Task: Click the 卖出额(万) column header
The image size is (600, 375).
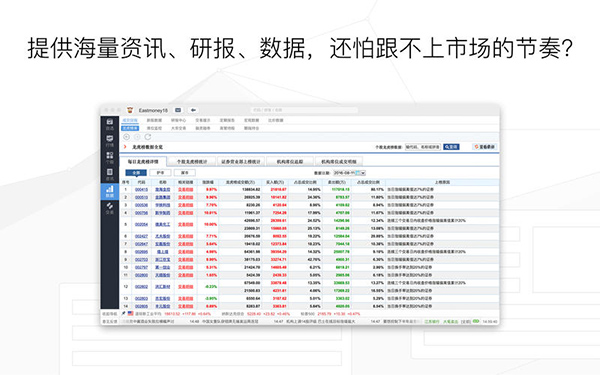Action: pos(337,182)
